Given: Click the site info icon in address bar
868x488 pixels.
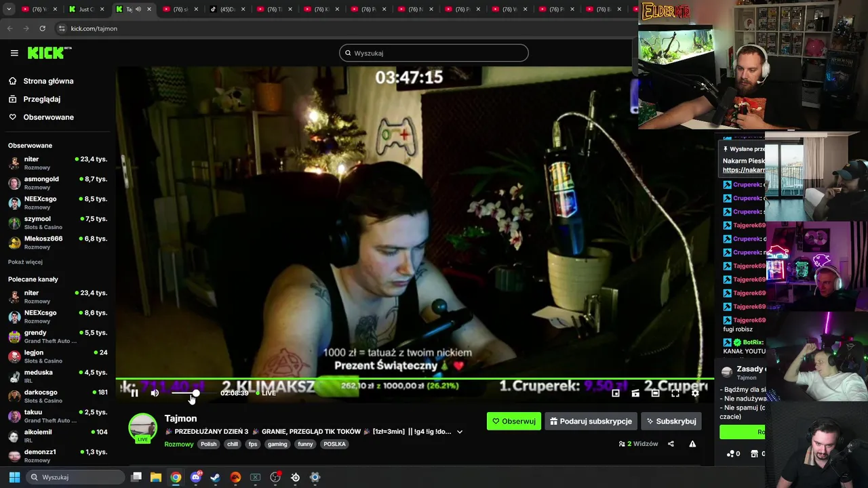Looking at the screenshot, I should pos(62,28).
